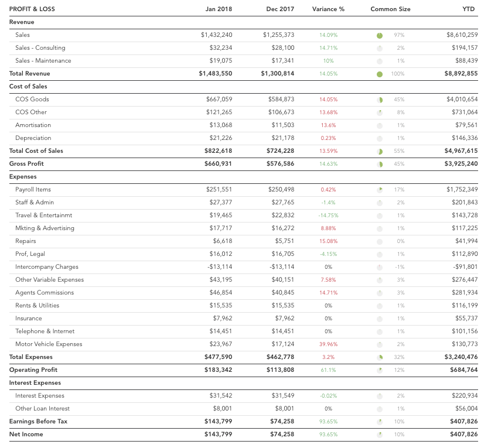This screenshot has height=448, width=491.
Task: Click the Sales 97% common size pie icon
Action: point(380,35)
